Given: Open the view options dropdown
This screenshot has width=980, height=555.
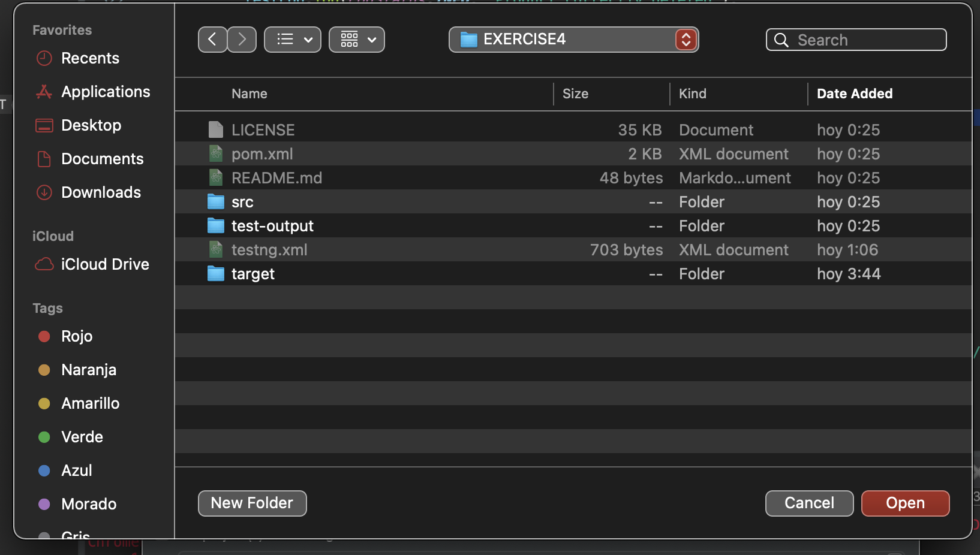Looking at the screenshot, I should click(x=293, y=40).
